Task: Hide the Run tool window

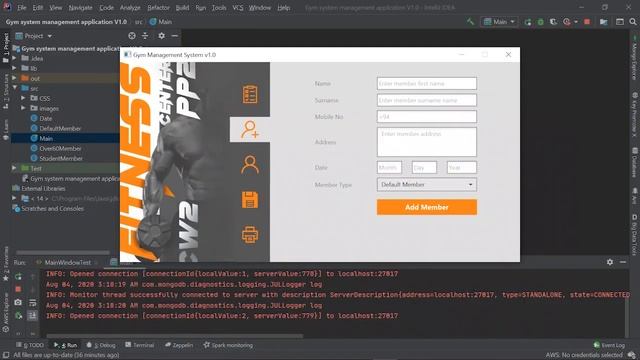Action: click(623, 262)
